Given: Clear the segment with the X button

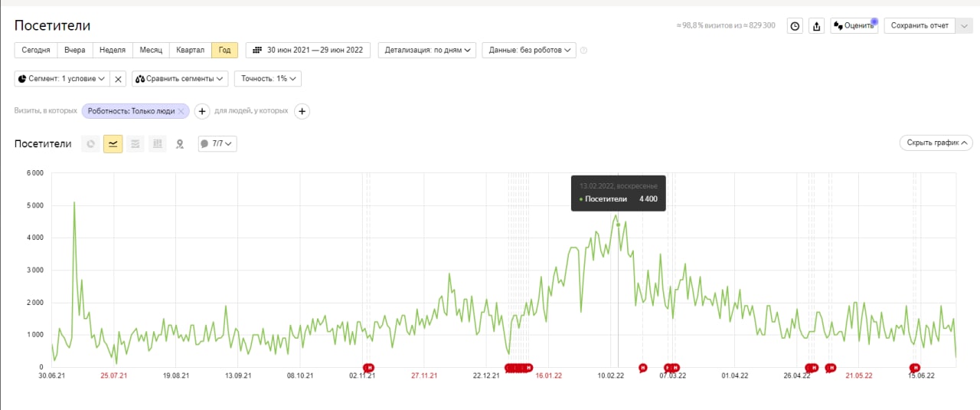Looking at the screenshot, I should (x=118, y=79).
